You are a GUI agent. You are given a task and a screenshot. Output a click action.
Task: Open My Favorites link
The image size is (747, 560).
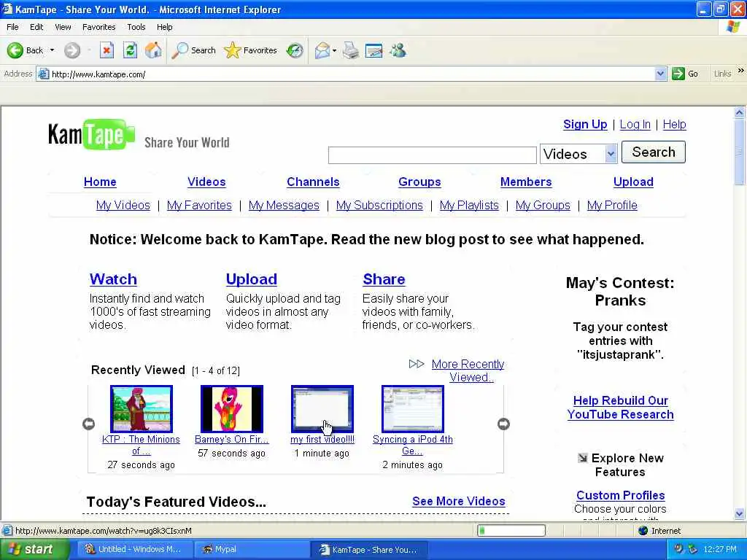point(199,205)
